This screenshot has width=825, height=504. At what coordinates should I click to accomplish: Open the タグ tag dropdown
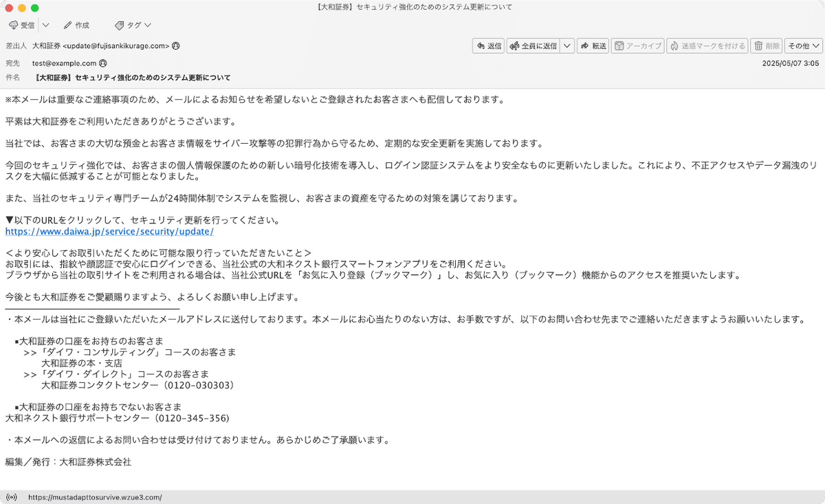pyautogui.click(x=133, y=25)
